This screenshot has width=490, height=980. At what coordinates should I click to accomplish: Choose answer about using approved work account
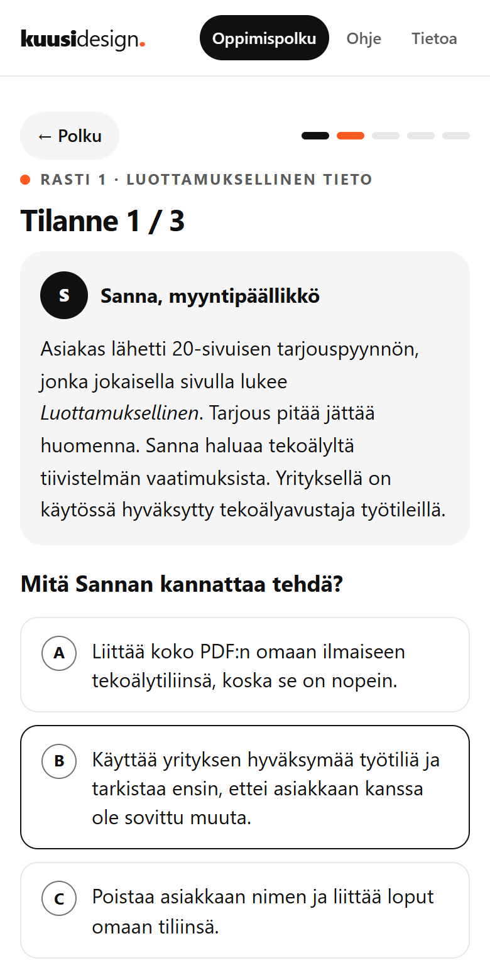(x=245, y=787)
